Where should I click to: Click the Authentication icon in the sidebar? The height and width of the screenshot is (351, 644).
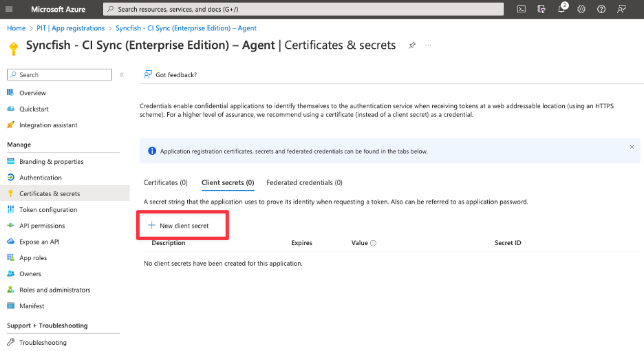[11, 177]
